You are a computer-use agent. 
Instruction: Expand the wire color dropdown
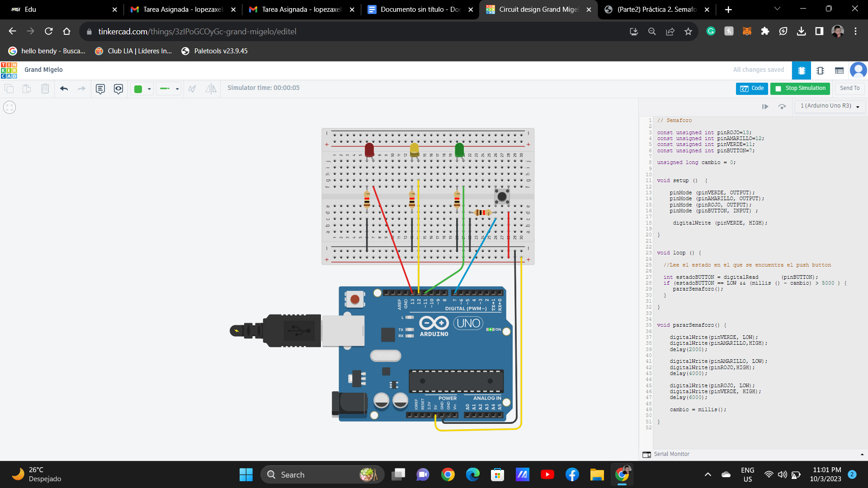142,89
